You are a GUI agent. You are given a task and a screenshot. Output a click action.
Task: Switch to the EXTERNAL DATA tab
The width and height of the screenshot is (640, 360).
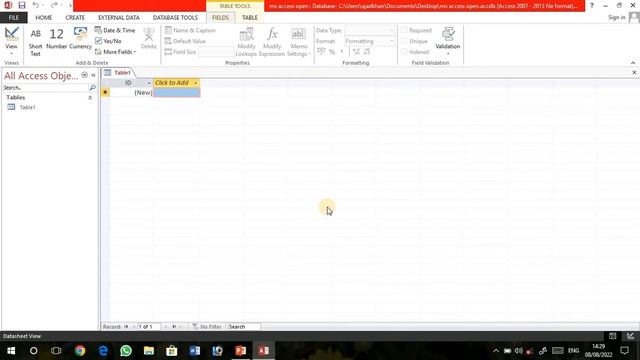click(x=119, y=18)
